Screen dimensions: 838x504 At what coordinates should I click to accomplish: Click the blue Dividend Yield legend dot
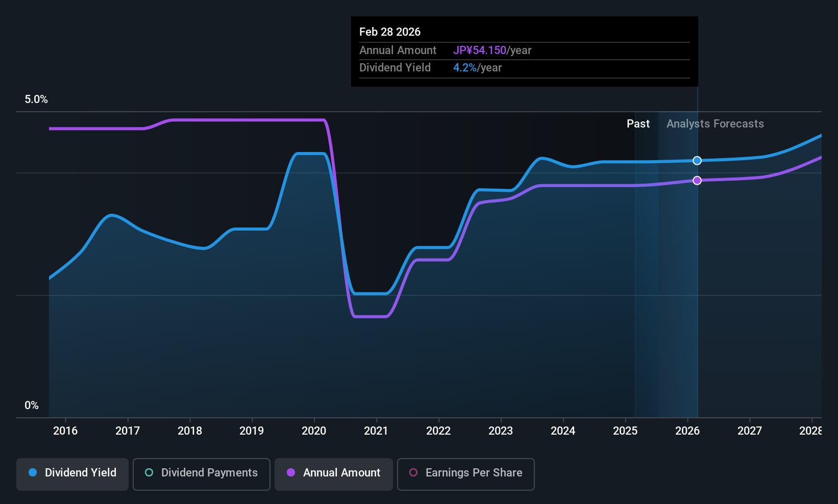pos(33,472)
